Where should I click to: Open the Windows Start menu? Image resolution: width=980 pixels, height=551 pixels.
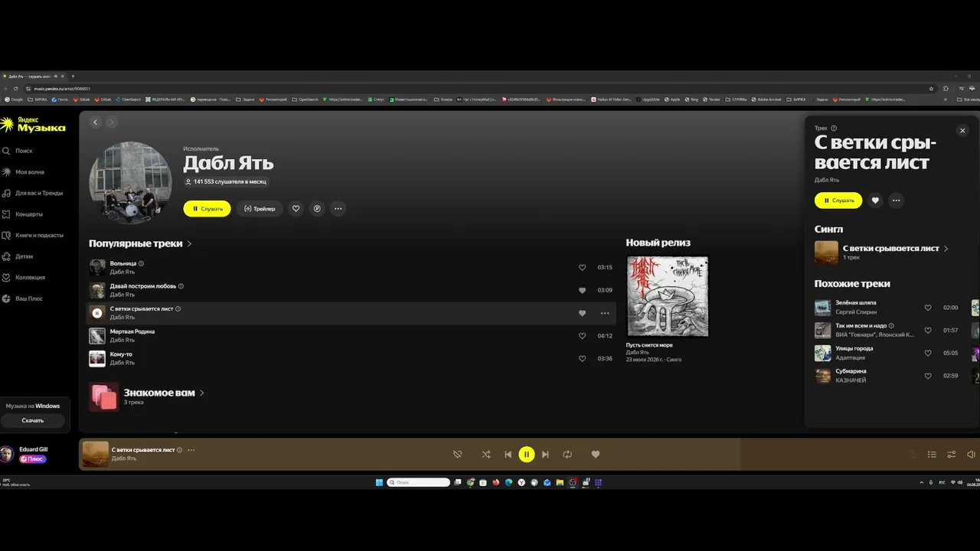pyautogui.click(x=378, y=483)
